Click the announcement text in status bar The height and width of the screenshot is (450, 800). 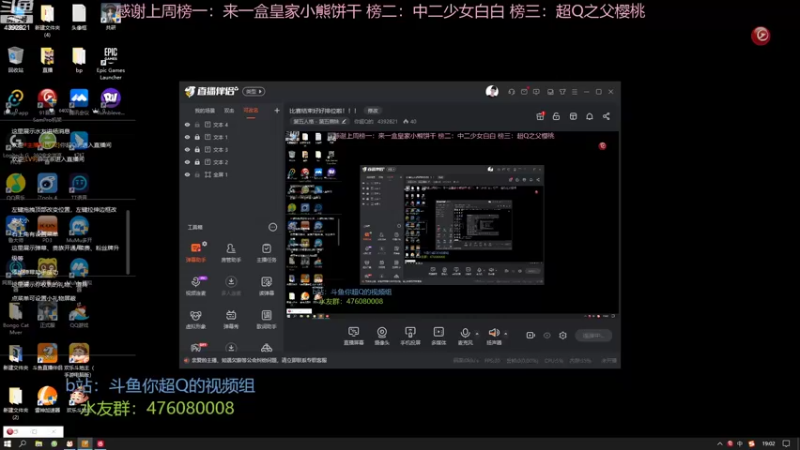coord(259,360)
